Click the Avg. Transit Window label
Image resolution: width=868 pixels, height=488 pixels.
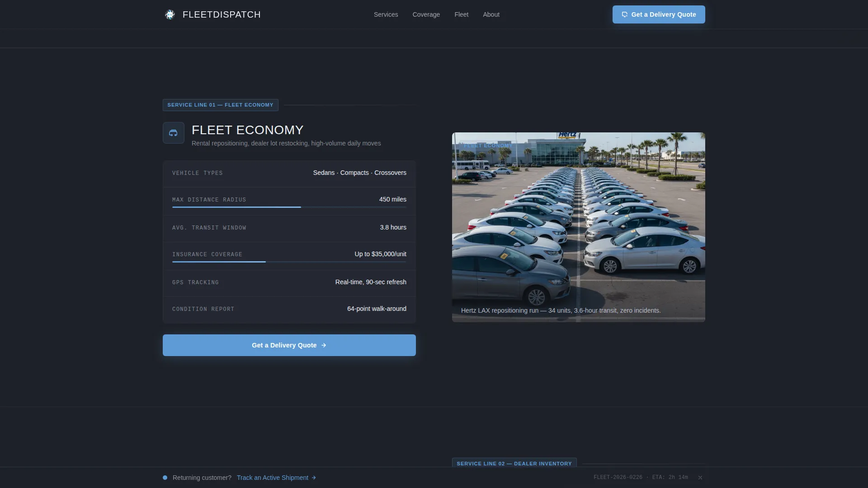[x=209, y=228]
